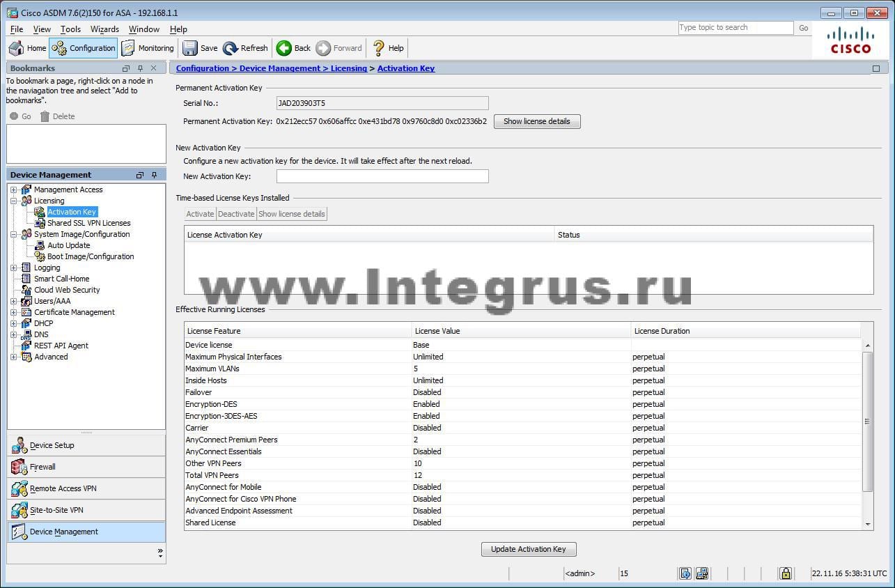Expand the Management Access node
The height and width of the screenshot is (588, 895).
(14, 189)
